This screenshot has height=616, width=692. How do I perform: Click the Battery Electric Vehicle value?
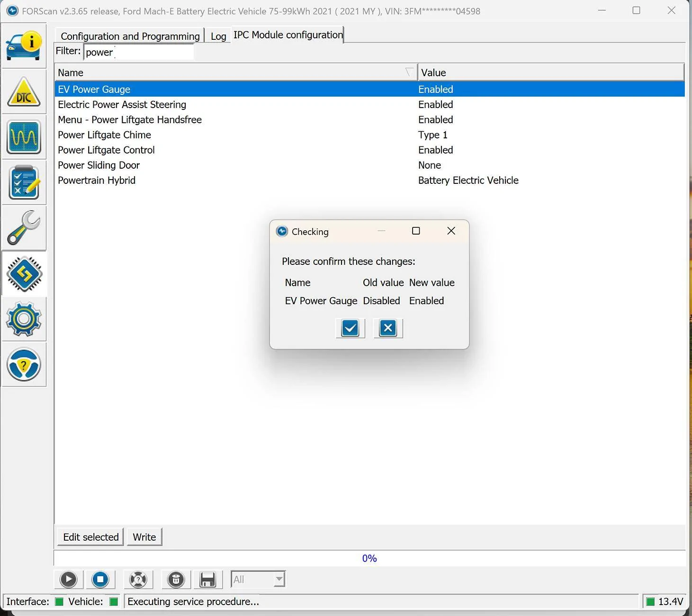468,180
